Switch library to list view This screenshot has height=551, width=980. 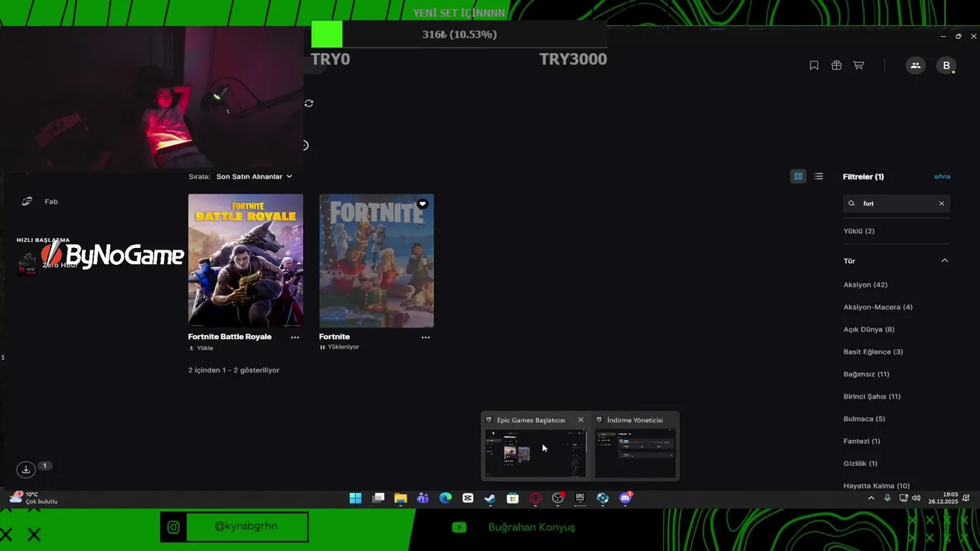coord(818,176)
